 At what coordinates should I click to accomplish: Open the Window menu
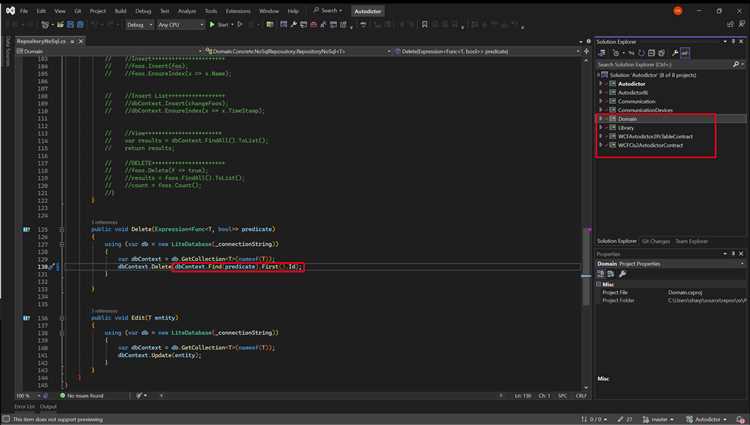269,11
